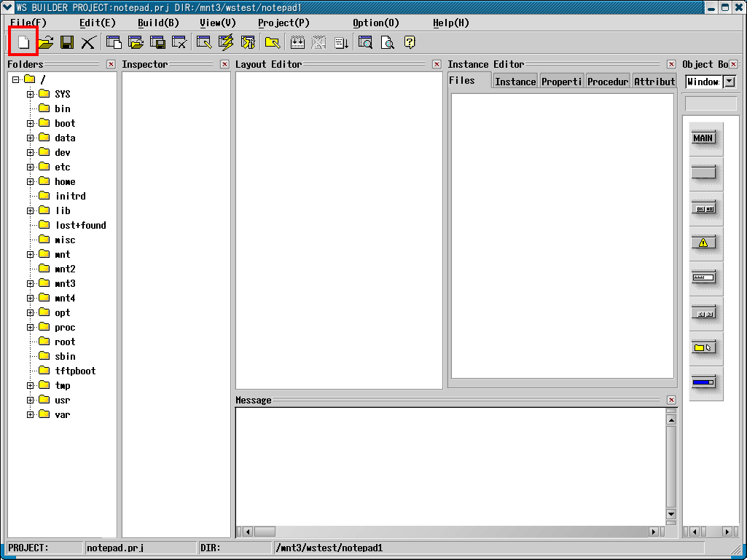
Task: Click the new project blank page icon
Action: tap(23, 42)
